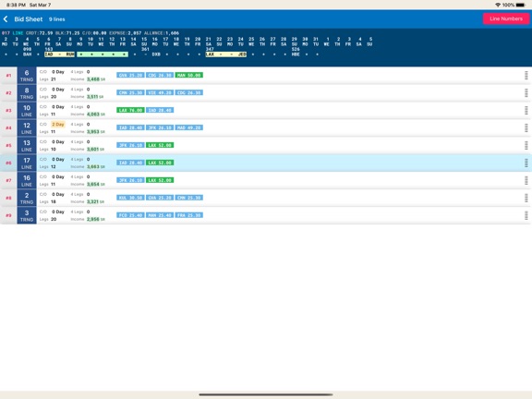Screen dimensions: 532x399
Task: Click income value 4,063 SR
Action: click(96, 115)
